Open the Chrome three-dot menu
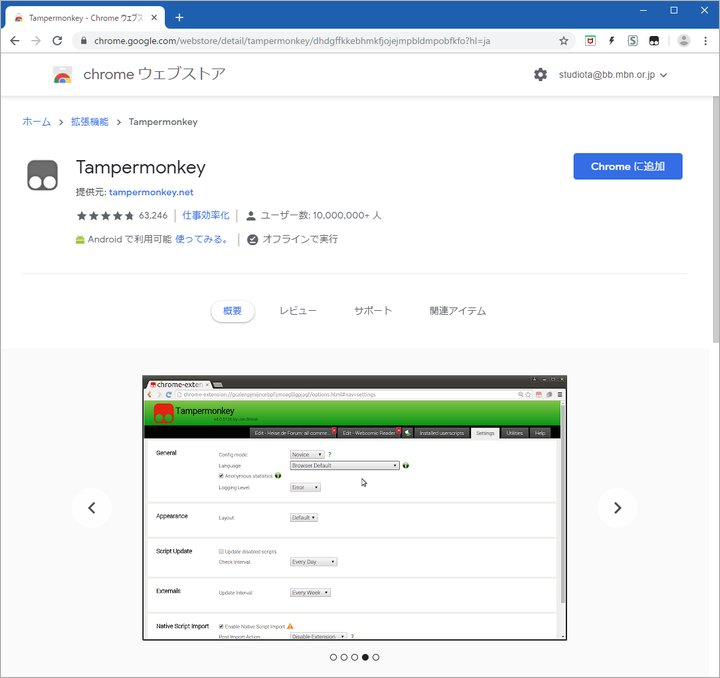 [705, 41]
